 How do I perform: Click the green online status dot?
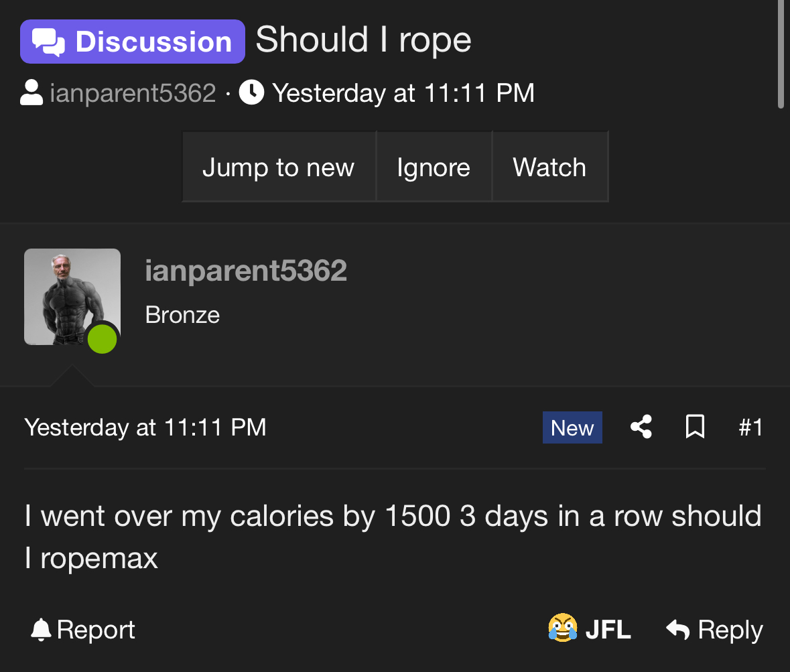(x=102, y=339)
